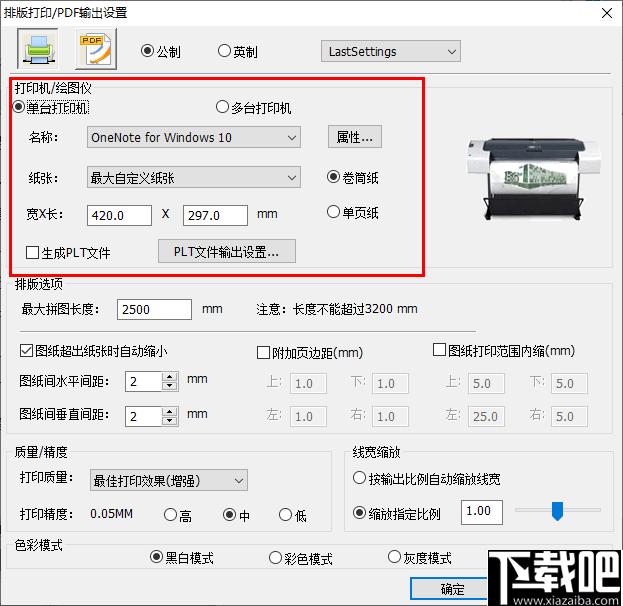Open the 纸张 paper size dropdown

pos(193,177)
